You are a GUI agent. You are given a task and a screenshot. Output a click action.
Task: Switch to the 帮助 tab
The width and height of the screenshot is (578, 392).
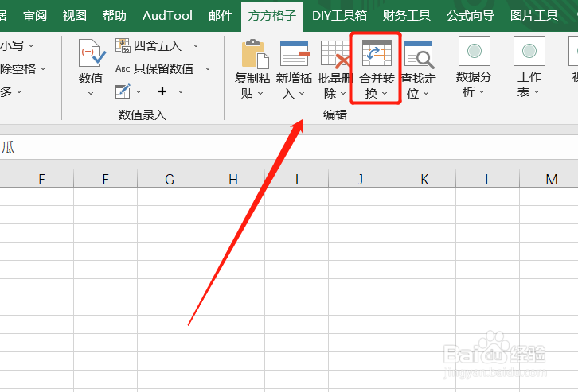pyautogui.click(x=115, y=15)
